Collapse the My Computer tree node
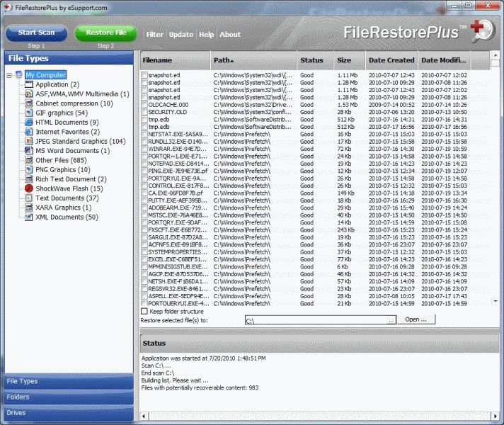The height and width of the screenshot is (425, 504). [x=9, y=75]
